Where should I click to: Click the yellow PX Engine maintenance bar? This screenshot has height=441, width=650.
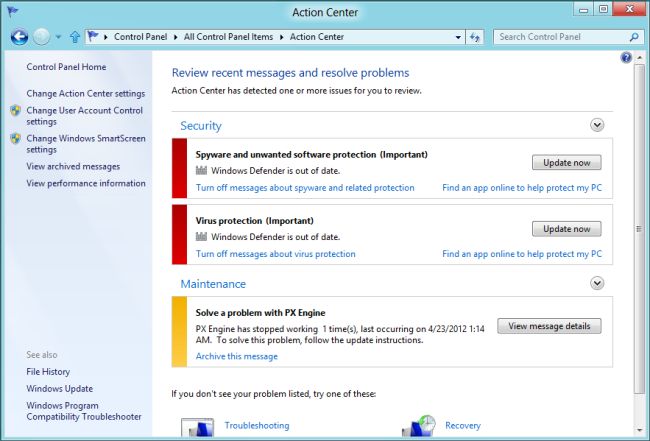point(179,332)
